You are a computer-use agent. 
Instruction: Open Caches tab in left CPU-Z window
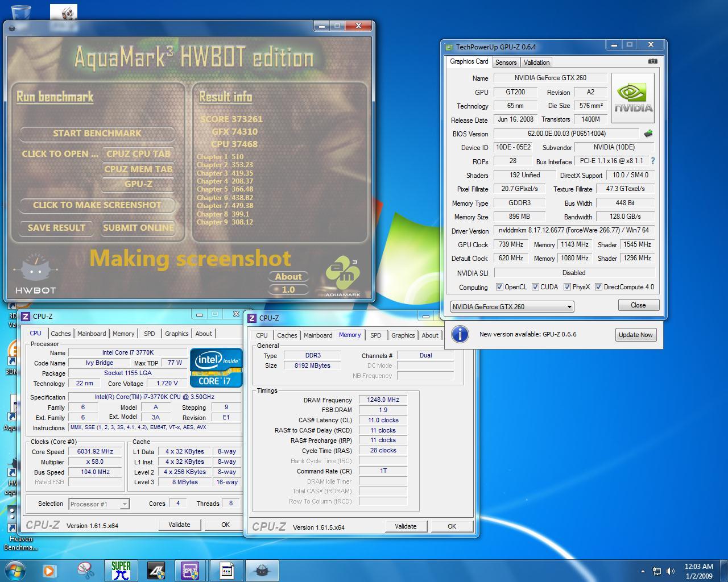click(x=61, y=334)
